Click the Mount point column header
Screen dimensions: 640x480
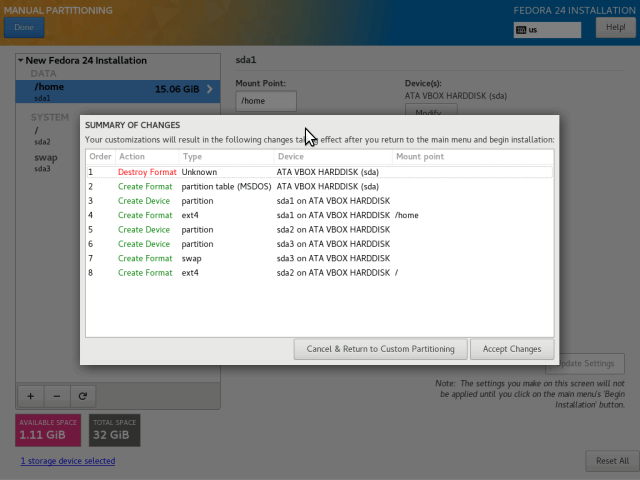[473, 157]
